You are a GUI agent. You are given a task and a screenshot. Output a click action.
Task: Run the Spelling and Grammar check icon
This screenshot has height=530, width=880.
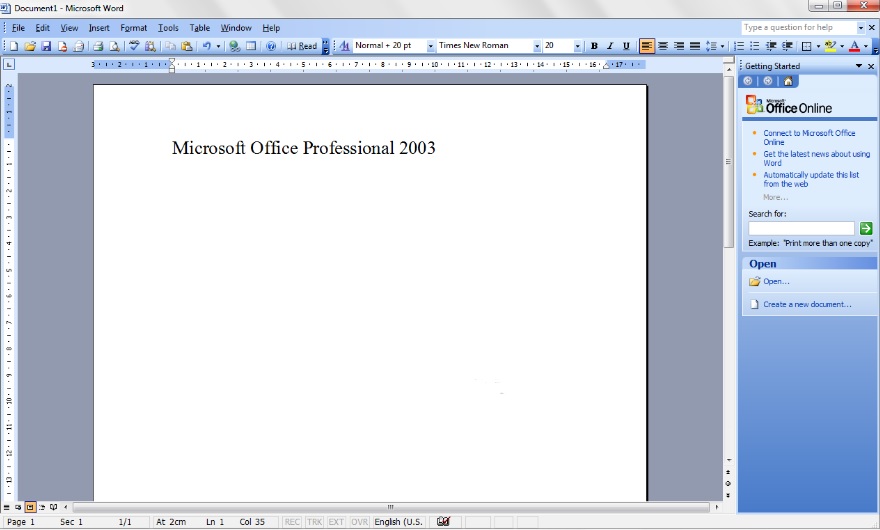point(134,46)
